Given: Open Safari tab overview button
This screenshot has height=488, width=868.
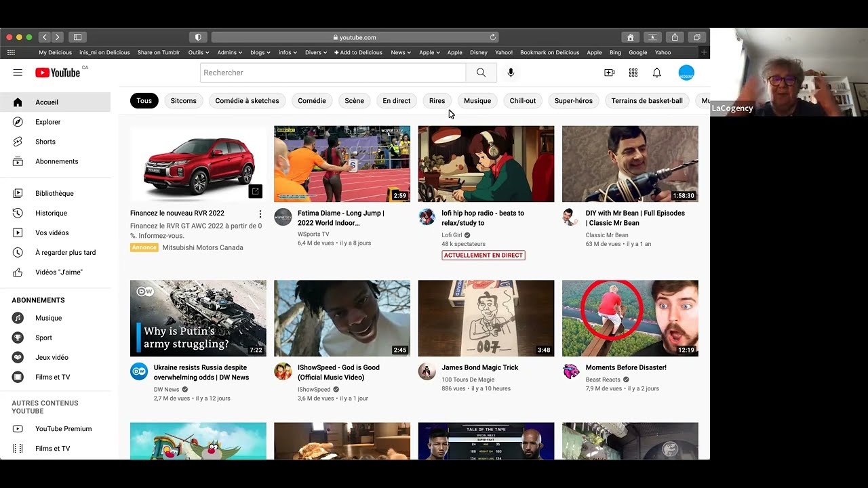Looking at the screenshot, I should (x=696, y=37).
